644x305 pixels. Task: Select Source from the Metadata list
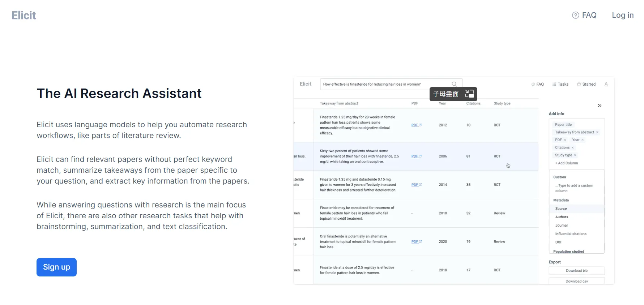[x=561, y=209]
